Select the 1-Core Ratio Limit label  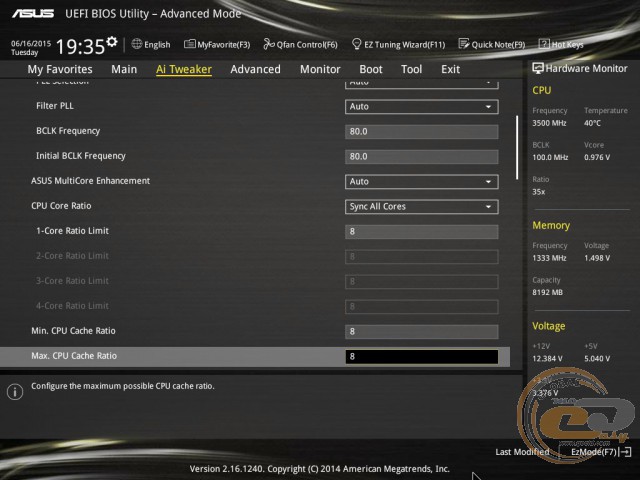coord(72,231)
